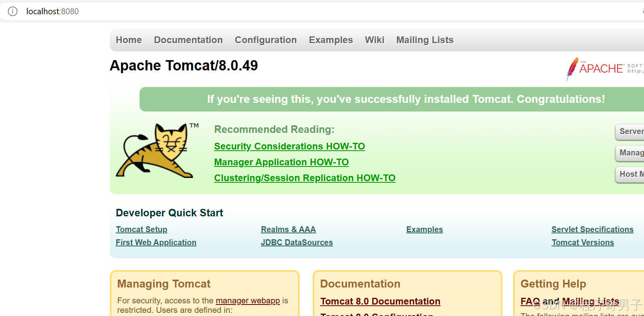Open the Tomcat 8.0 Documentation link
Screen dimensions: 644x316
pos(380,301)
